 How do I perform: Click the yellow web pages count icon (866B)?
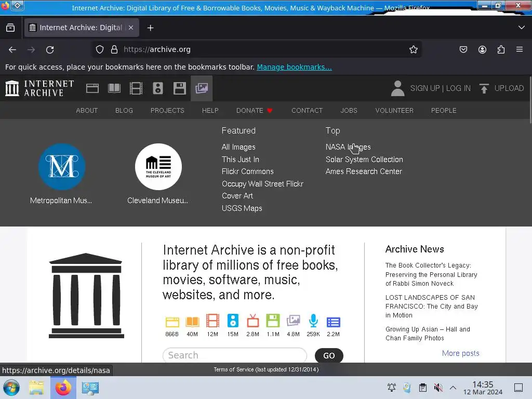pos(172,322)
